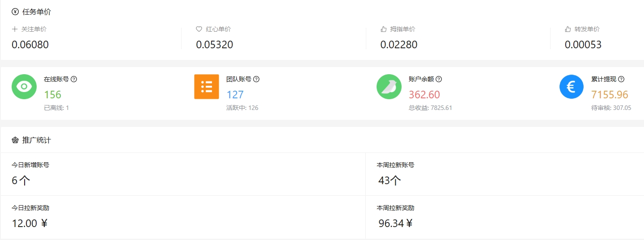Click the 今日新增账号 statistic cell

coord(183,174)
